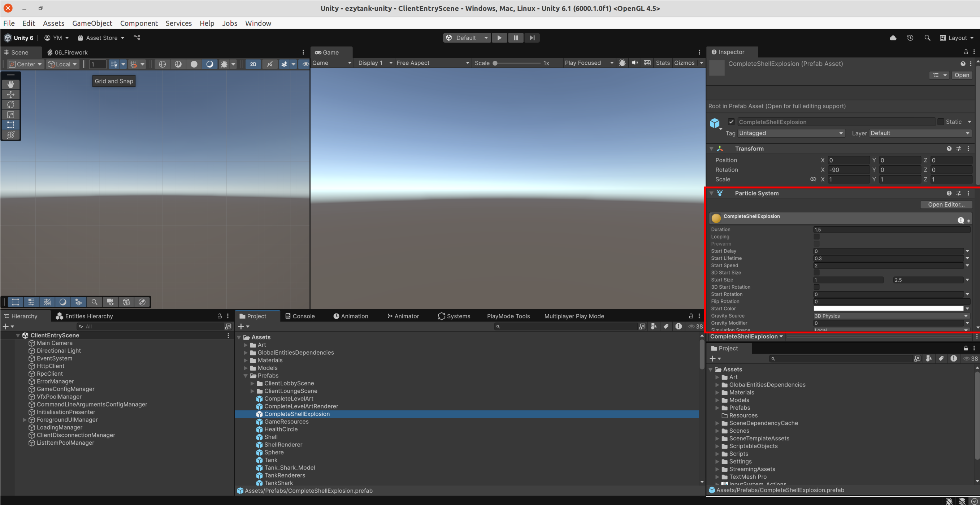
Task: Select the Scale tool
Action: tap(11, 115)
